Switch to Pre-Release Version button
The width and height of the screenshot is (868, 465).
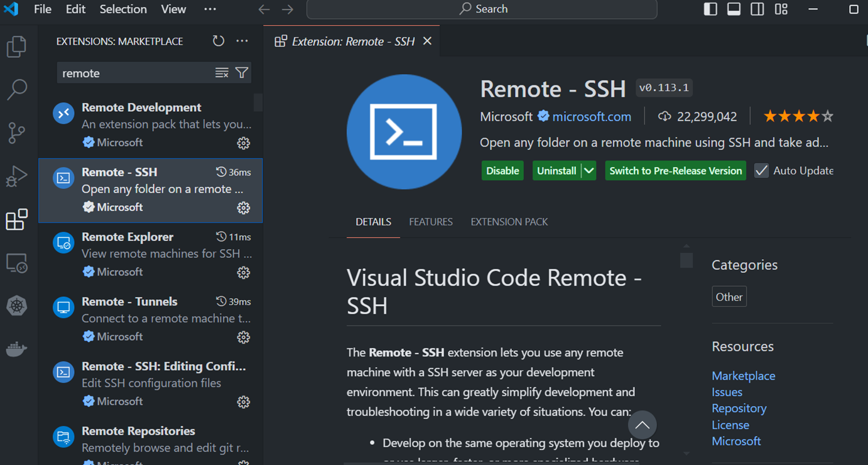click(676, 171)
